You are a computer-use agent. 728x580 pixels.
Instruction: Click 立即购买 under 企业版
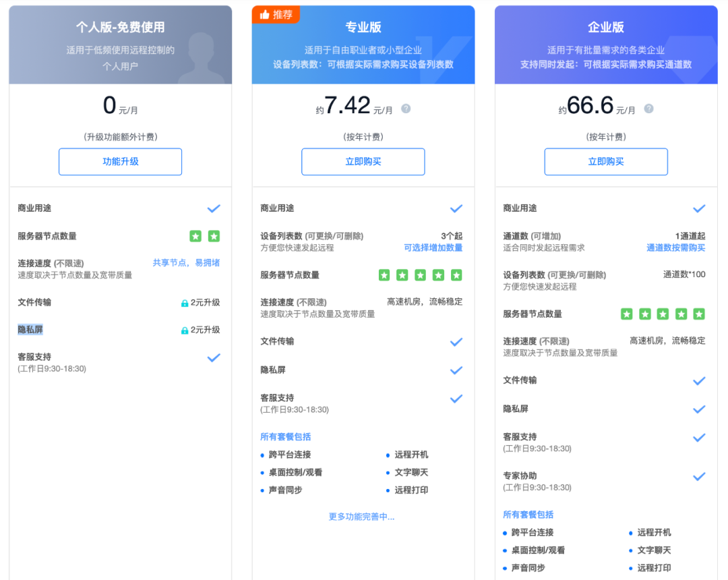(x=605, y=162)
